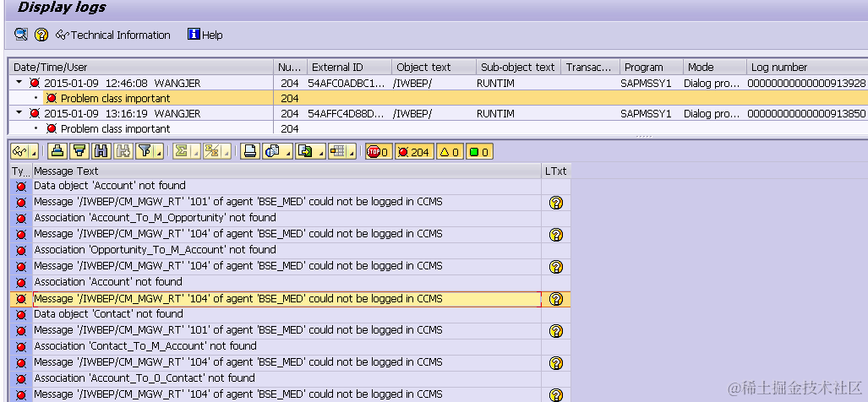
Task: Select the 2015-01-09 13:16:19 WANGJER log entry
Action: (123, 113)
